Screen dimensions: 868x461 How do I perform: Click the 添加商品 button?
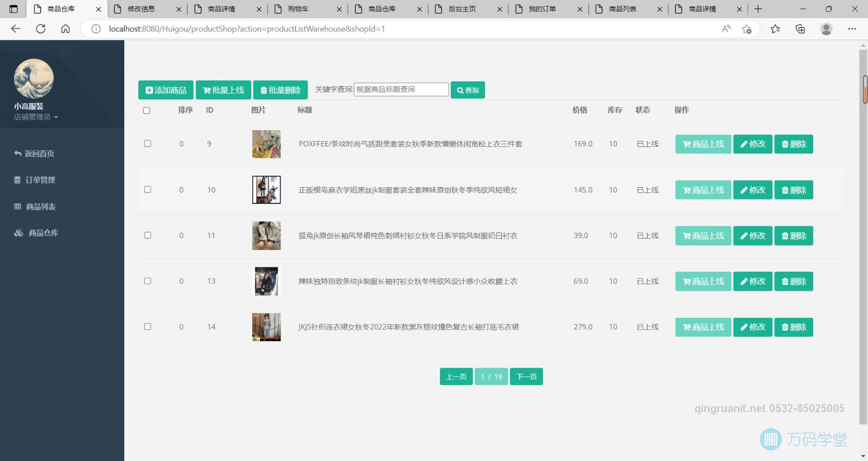coord(166,90)
